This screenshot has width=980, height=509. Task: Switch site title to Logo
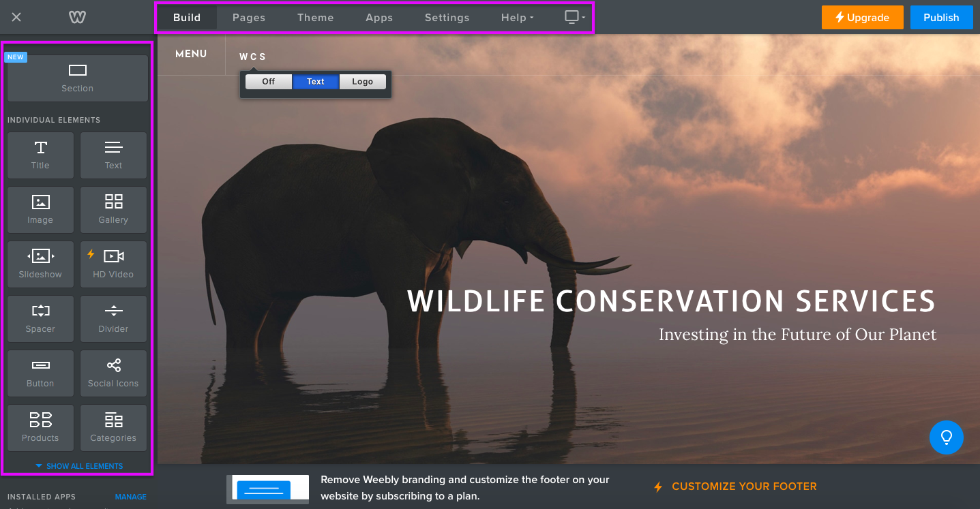[363, 82]
